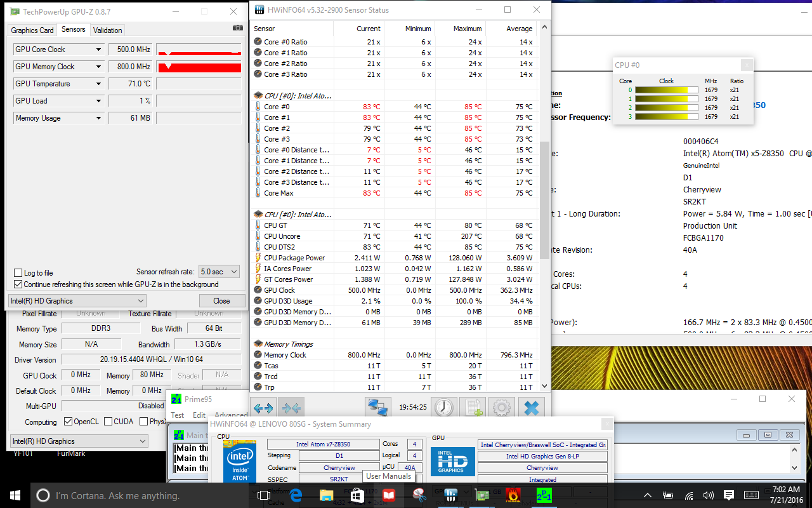Open GPU selector above the Pixel Fillrate row

click(77, 301)
